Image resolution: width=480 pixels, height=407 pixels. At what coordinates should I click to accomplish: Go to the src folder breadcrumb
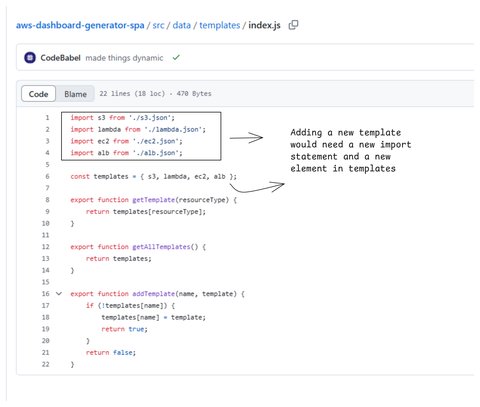pos(158,25)
